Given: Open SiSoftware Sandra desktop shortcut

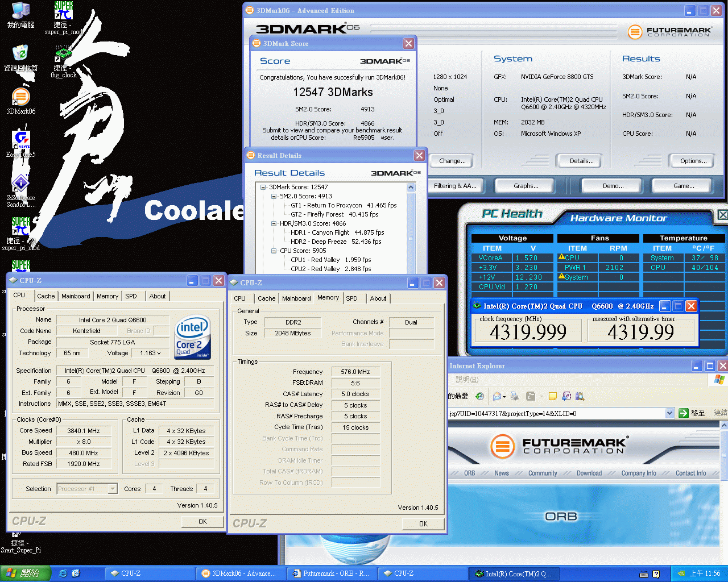Looking at the screenshot, I should point(20,191).
